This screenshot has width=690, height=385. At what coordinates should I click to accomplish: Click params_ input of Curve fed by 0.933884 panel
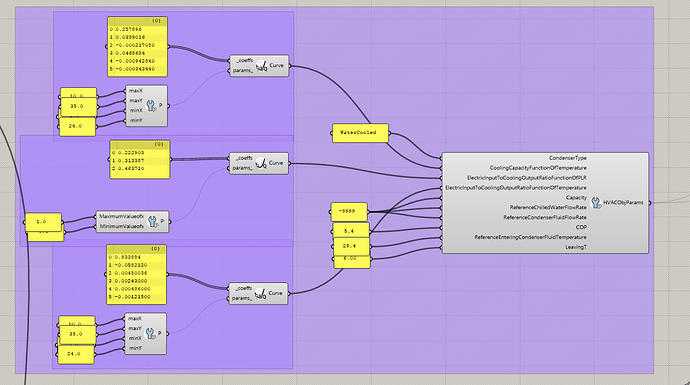tap(242, 298)
